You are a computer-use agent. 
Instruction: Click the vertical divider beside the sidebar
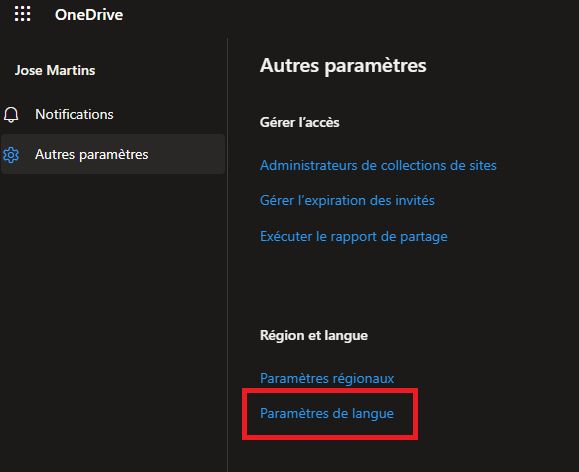[227, 255]
